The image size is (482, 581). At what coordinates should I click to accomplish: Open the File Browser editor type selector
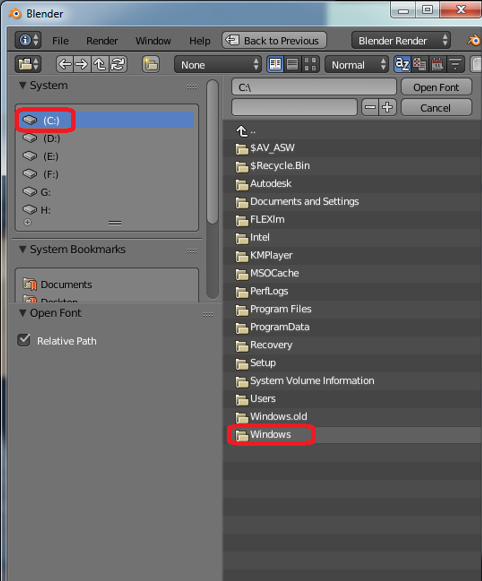(x=28, y=64)
